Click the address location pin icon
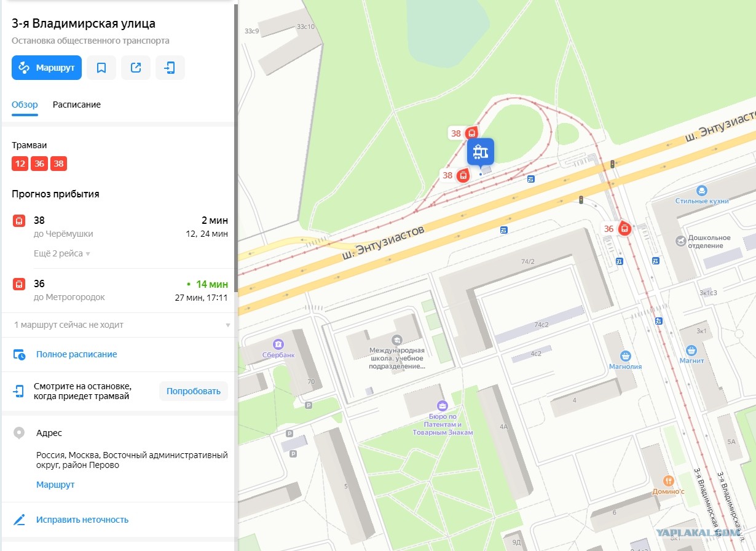756x551 pixels. point(19,433)
